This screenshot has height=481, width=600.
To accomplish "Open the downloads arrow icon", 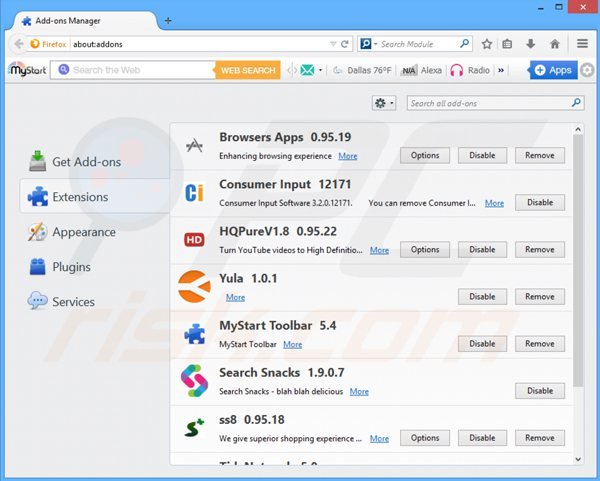I will (x=530, y=44).
